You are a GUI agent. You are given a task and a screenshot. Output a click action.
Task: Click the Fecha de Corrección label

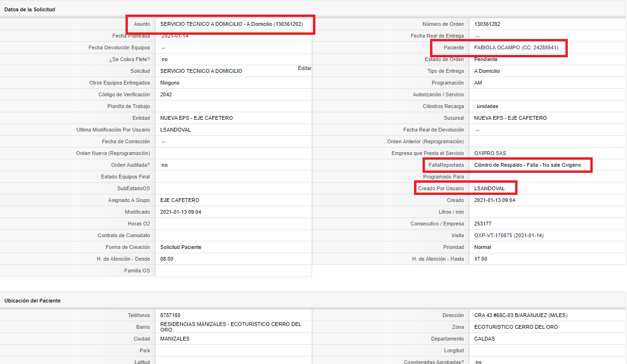tap(126, 141)
